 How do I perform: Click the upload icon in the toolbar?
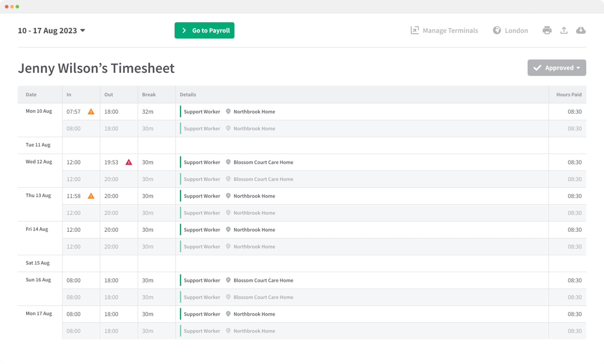(564, 30)
